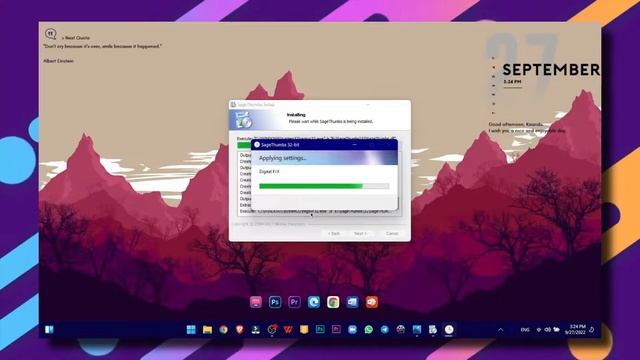Open the volume control in the tray

pyautogui.click(x=547, y=330)
